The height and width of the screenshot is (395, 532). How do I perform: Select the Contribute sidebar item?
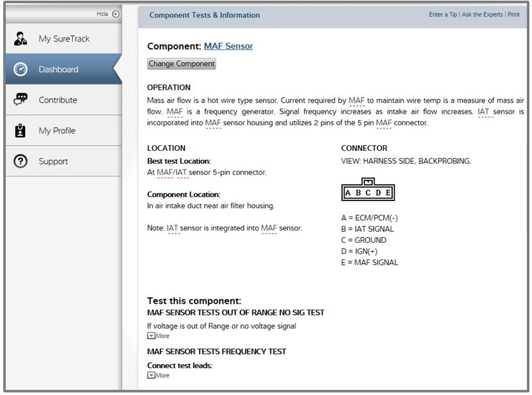(x=58, y=100)
